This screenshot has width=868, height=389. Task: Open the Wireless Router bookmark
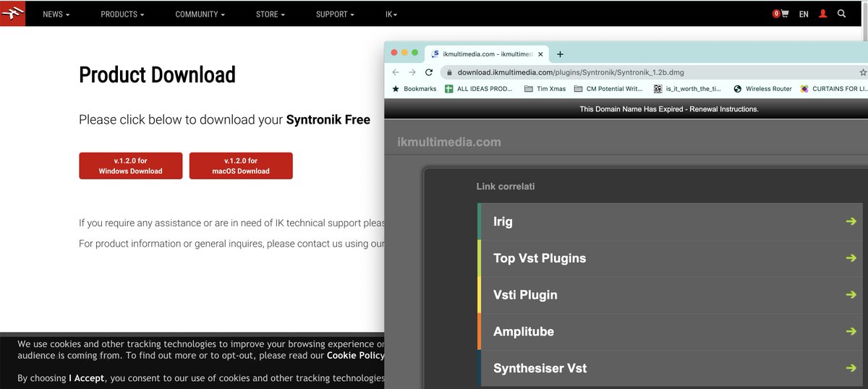(762, 89)
